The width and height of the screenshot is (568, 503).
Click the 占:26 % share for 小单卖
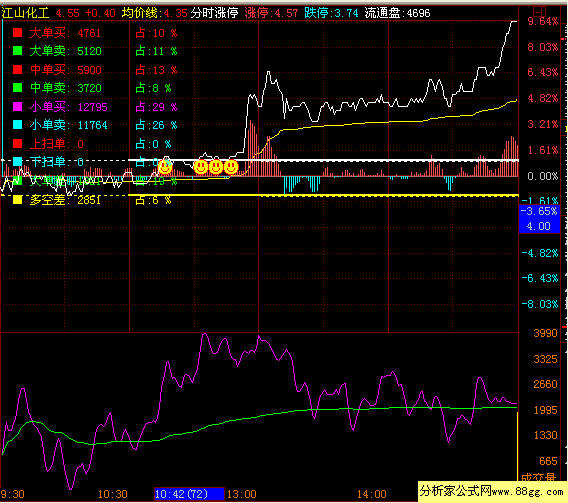[x=156, y=125]
